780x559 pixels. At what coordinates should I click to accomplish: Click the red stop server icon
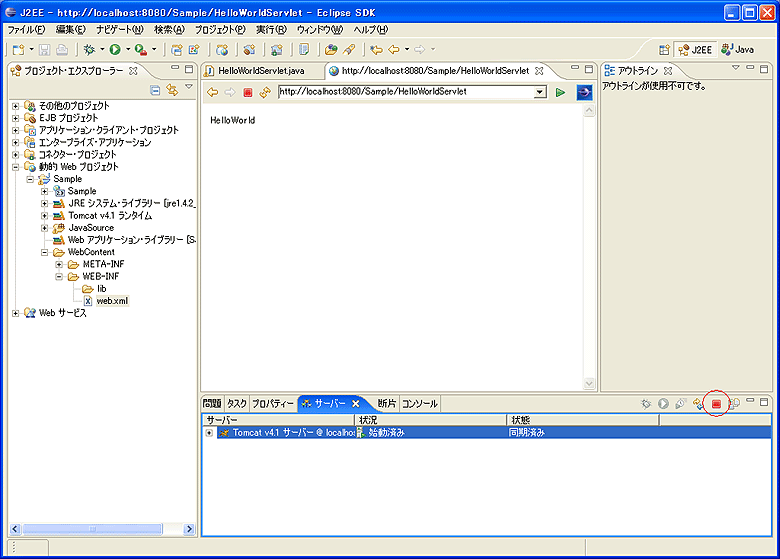point(716,403)
